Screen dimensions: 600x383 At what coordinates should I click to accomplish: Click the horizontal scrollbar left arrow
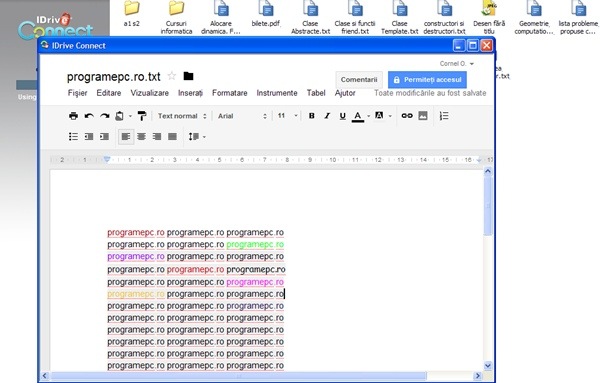[x=45, y=376]
